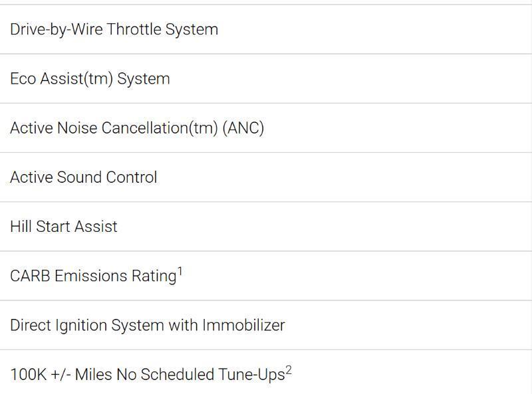532x394 pixels.
Task: Click the word CARB
Action: click(30, 276)
